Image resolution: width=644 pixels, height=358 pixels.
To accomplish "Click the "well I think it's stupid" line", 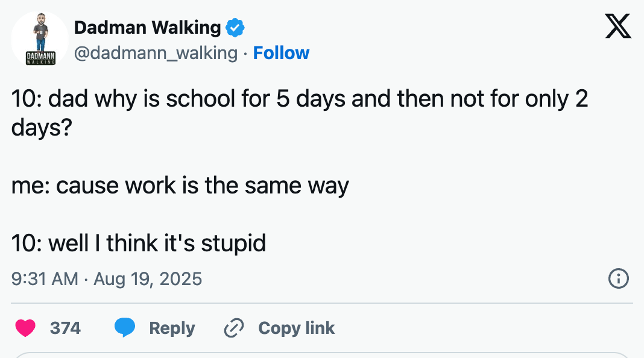I will [139, 243].
